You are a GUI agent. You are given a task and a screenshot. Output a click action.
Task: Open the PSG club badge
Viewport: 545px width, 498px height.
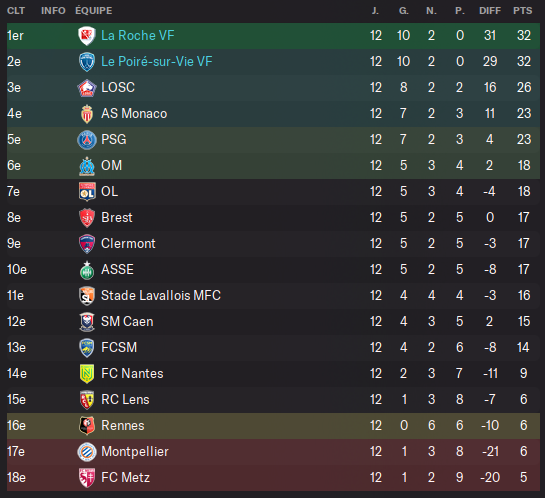[87, 140]
